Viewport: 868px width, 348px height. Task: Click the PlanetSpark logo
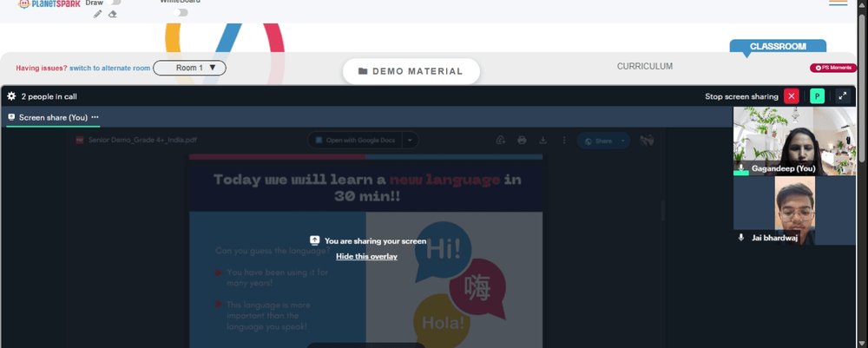pos(49,3)
